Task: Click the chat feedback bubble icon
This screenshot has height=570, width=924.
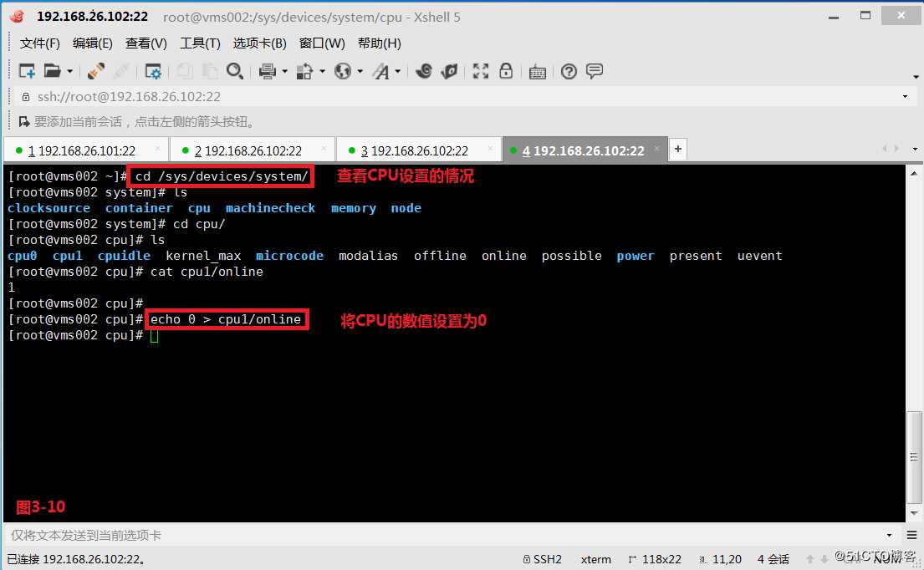Action: (x=595, y=71)
